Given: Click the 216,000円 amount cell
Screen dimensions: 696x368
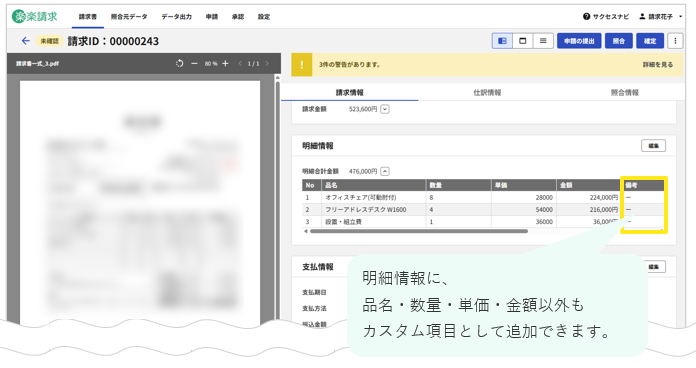Looking at the screenshot, I should [x=589, y=210].
